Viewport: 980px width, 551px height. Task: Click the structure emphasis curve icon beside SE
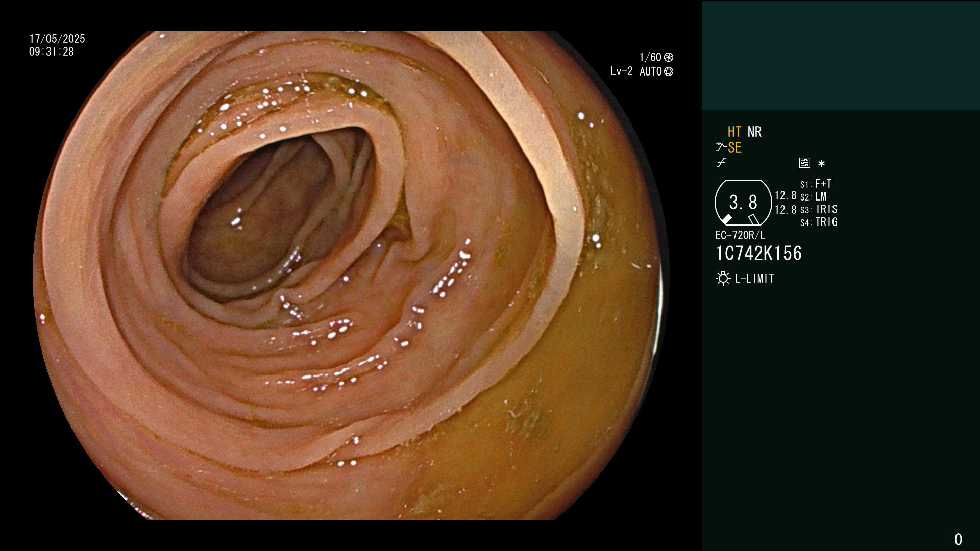pyautogui.click(x=721, y=147)
